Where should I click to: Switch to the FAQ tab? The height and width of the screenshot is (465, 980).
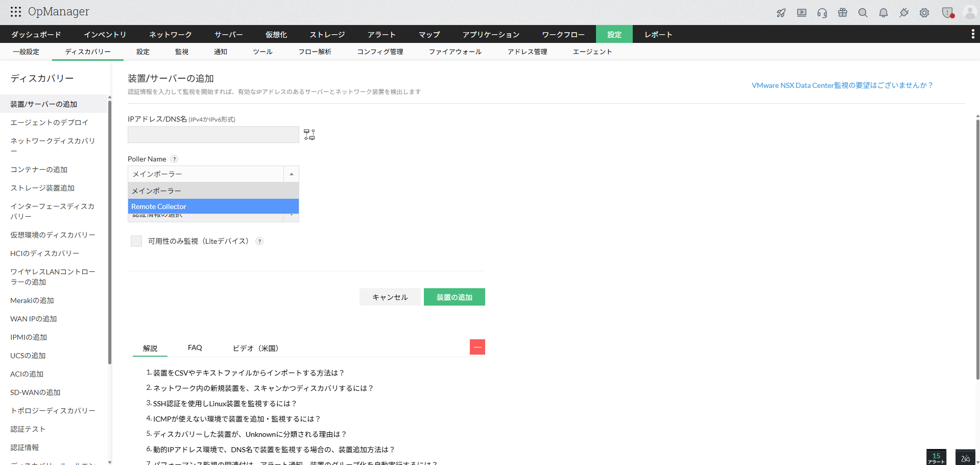pos(195,348)
